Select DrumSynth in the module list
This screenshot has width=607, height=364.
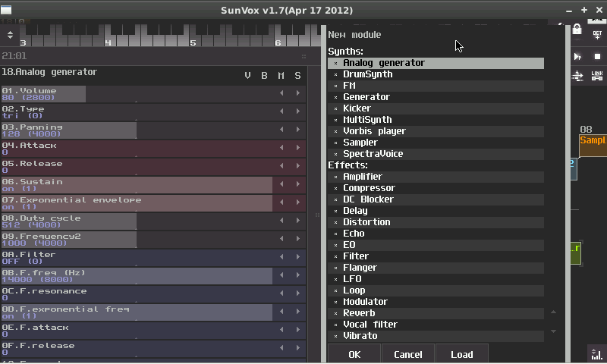[x=436, y=74]
